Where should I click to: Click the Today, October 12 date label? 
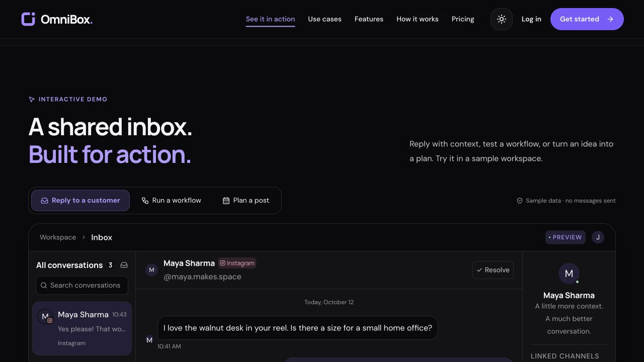coord(329,302)
